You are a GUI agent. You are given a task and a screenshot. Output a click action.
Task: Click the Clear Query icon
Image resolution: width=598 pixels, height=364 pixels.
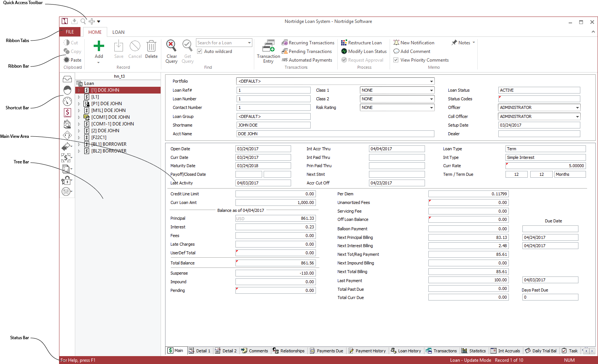[x=171, y=45]
